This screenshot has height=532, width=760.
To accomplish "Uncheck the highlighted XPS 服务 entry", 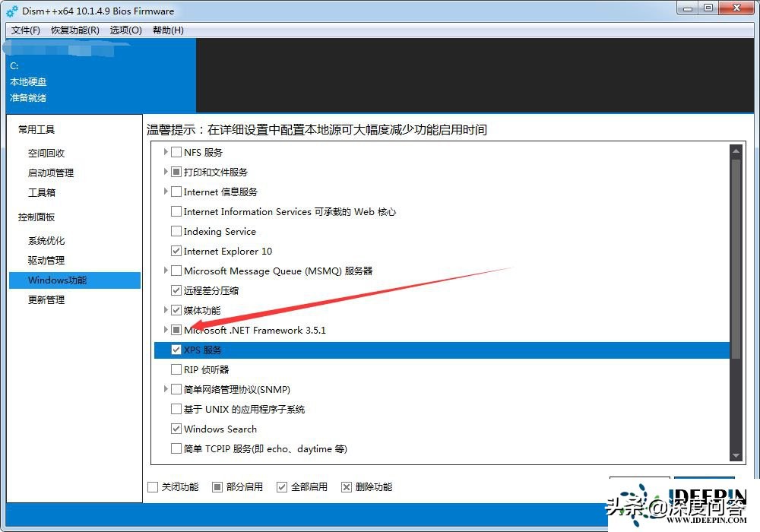I will (x=176, y=350).
